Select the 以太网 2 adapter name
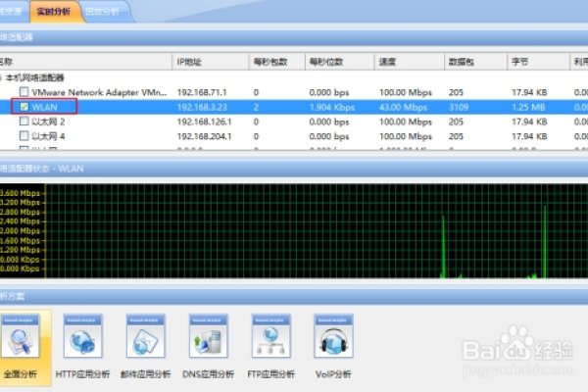588x392 pixels. click(48, 122)
